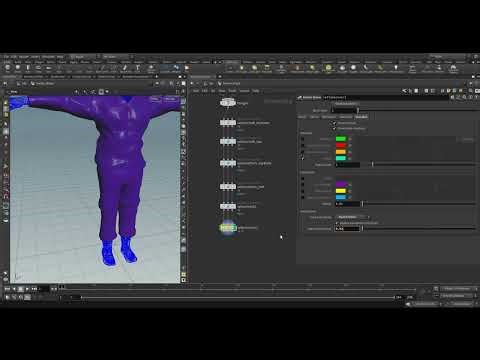The height and width of the screenshot is (360, 480).
Task: Open the top dropdown right of the timeline
Action: pos(458,289)
